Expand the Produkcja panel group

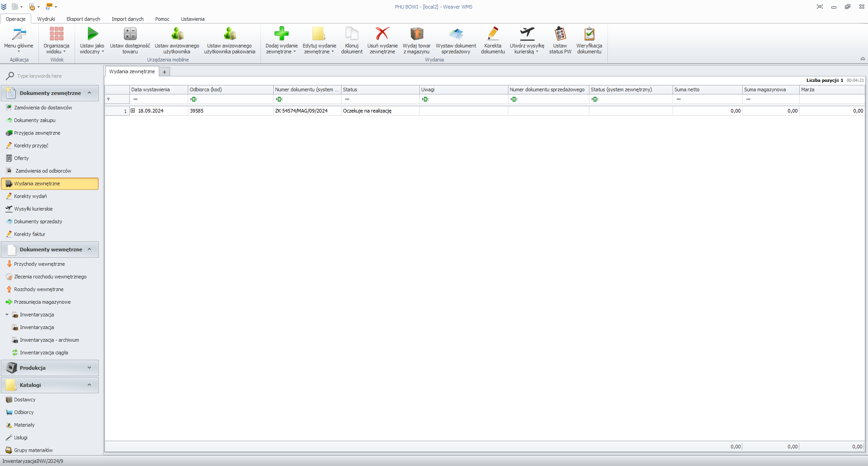tap(89, 368)
